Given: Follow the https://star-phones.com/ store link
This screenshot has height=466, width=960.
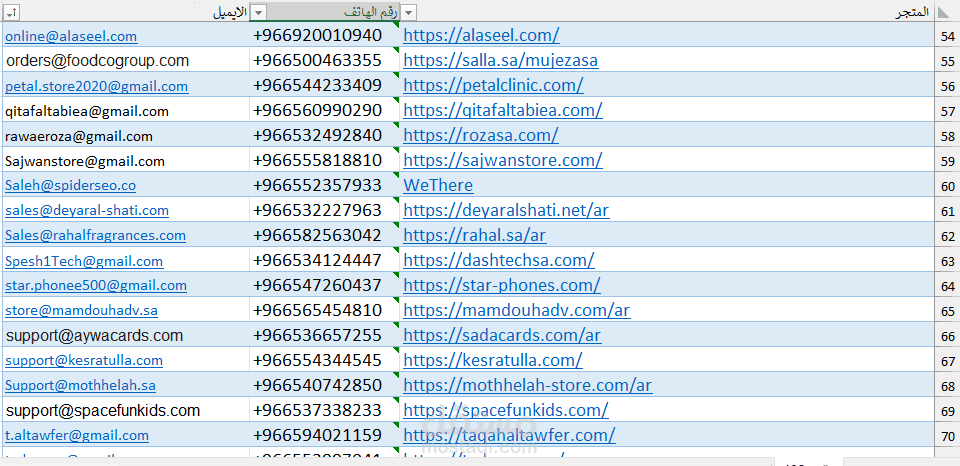Looking at the screenshot, I should click(x=502, y=285).
